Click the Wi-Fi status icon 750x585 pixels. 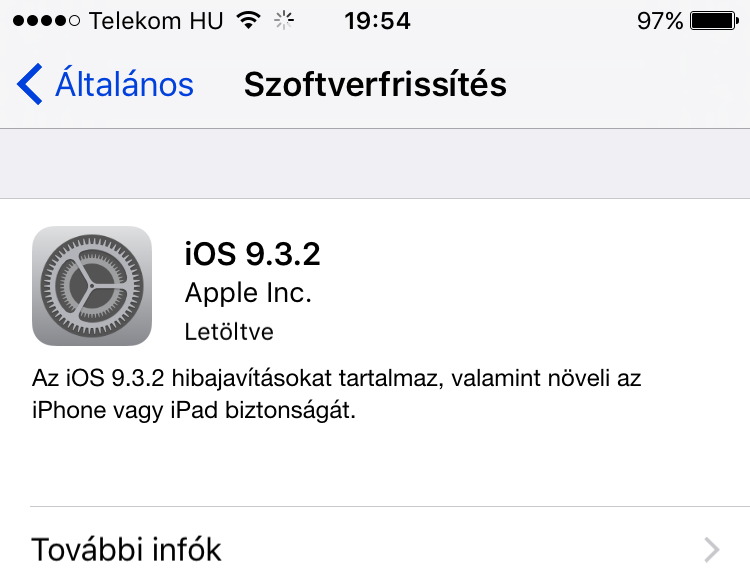click(x=249, y=21)
